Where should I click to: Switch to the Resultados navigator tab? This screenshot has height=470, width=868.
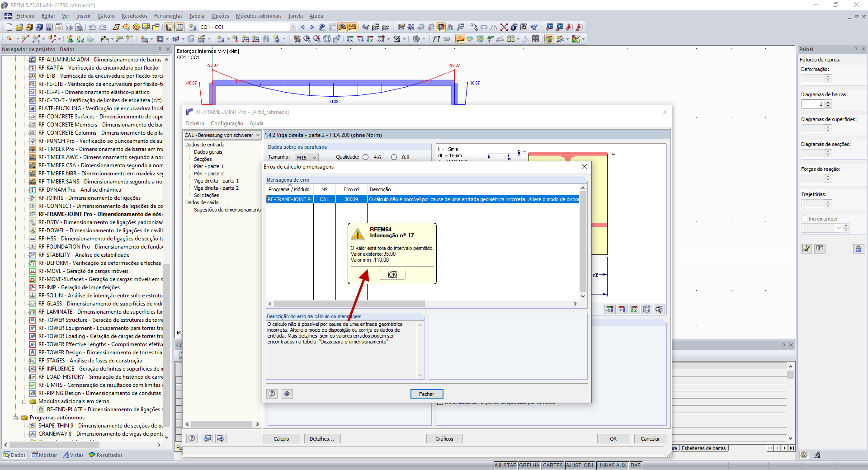(x=106, y=455)
